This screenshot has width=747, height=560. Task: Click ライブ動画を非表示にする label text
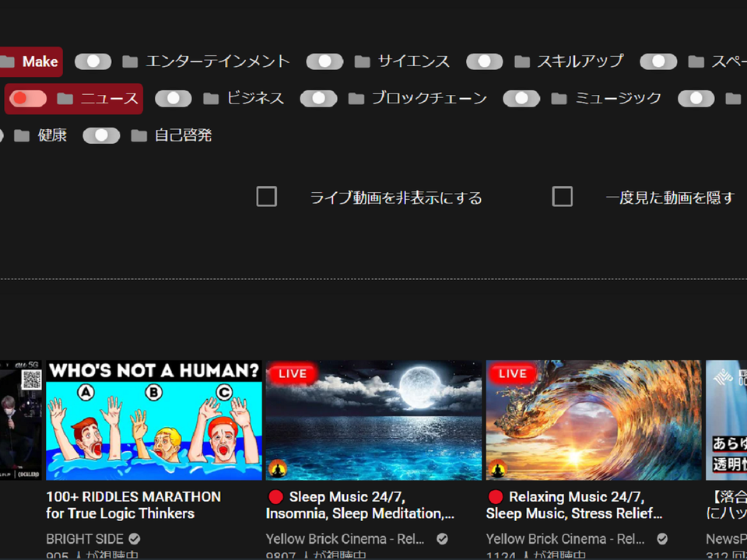tap(396, 198)
